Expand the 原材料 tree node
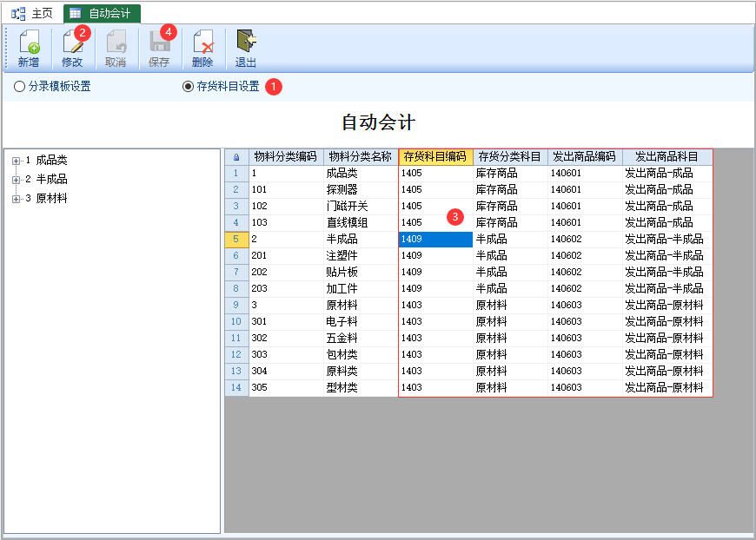The image size is (756, 540). click(x=16, y=199)
